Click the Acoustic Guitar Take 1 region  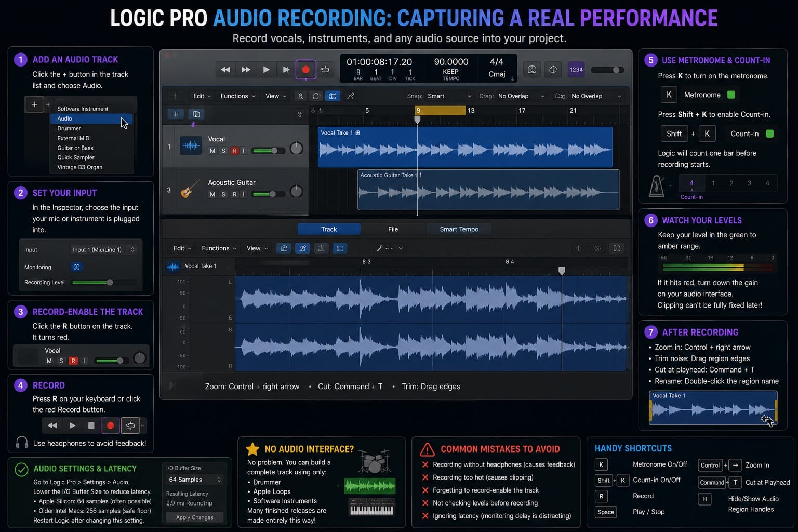[488, 190]
